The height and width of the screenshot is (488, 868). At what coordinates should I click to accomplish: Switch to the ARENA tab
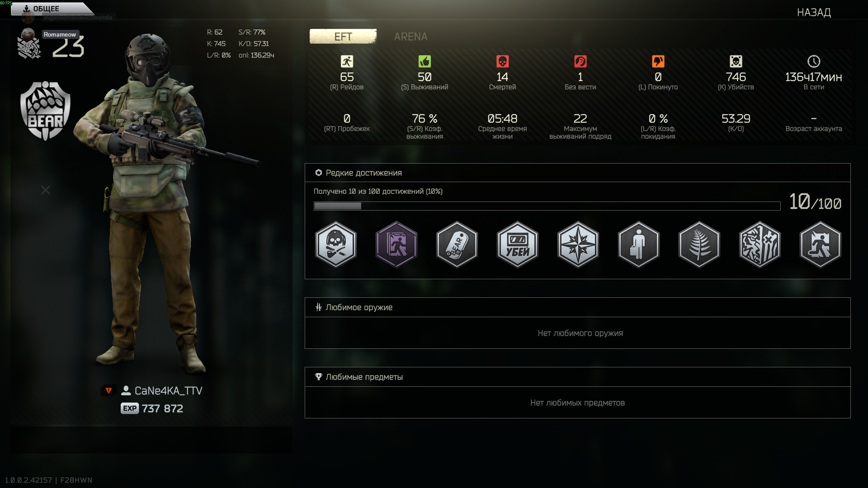410,37
